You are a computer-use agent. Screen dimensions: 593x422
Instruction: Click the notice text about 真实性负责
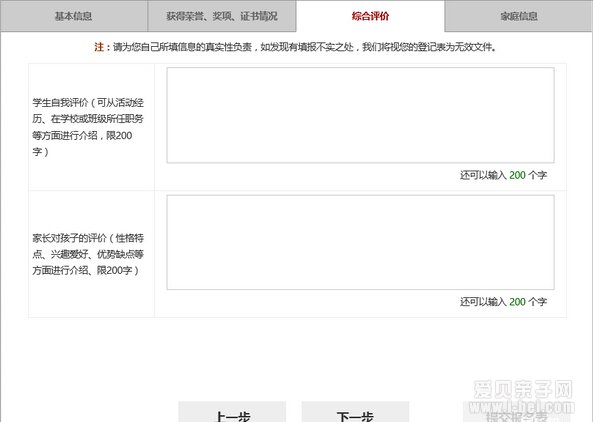pyautogui.click(x=304, y=47)
